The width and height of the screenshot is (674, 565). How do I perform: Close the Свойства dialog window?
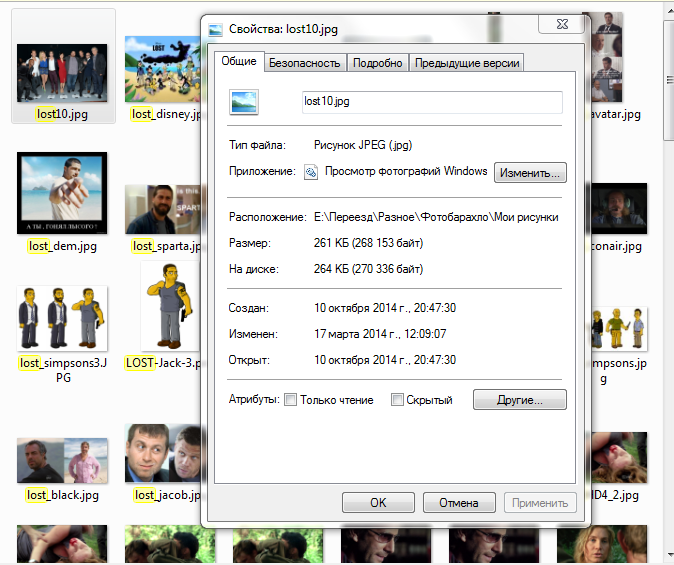562,24
